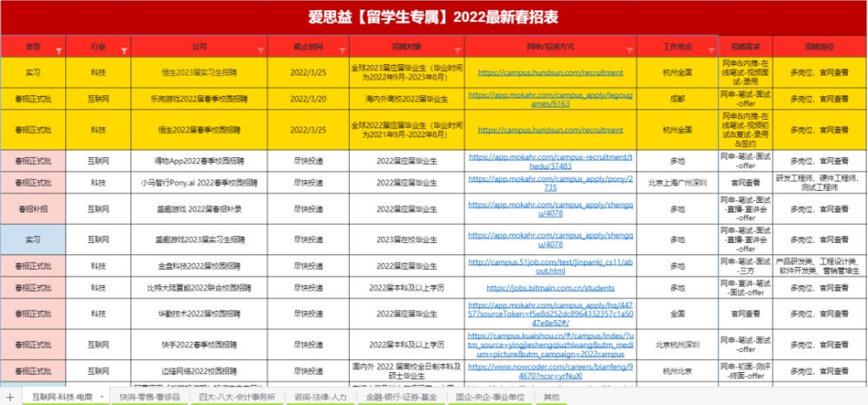Open the 金融-银行-证券-基金 sheet tab

pos(401,396)
